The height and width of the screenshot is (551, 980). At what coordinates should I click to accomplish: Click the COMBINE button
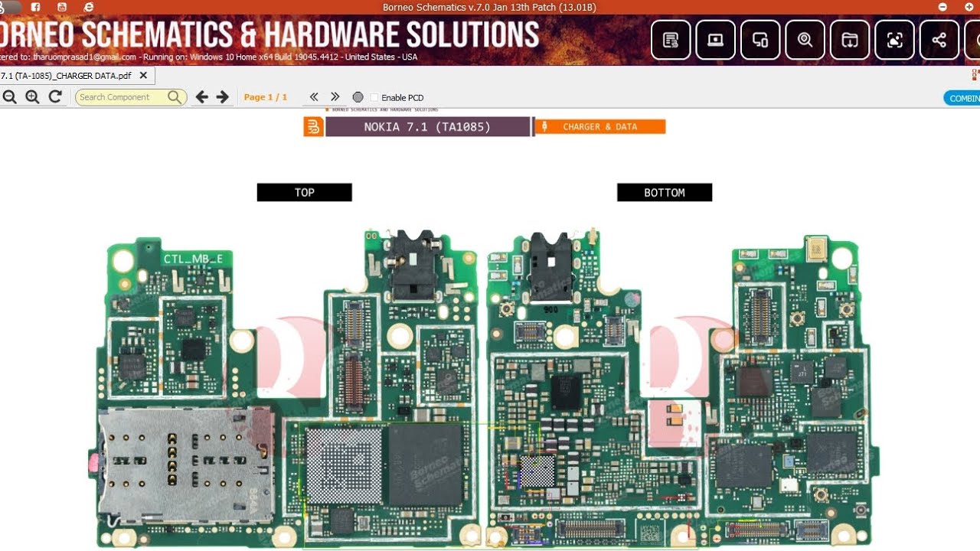(962, 98)
